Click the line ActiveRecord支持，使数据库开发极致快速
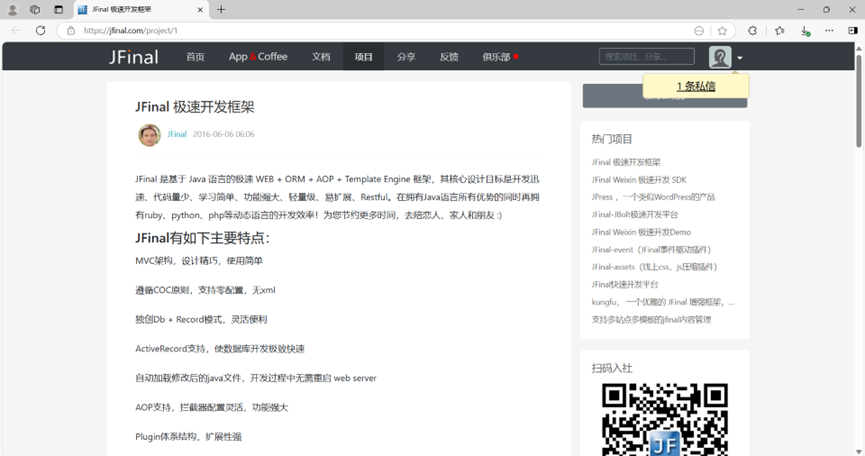This screenshot has width=865, height=456. (x=220, y=348)
